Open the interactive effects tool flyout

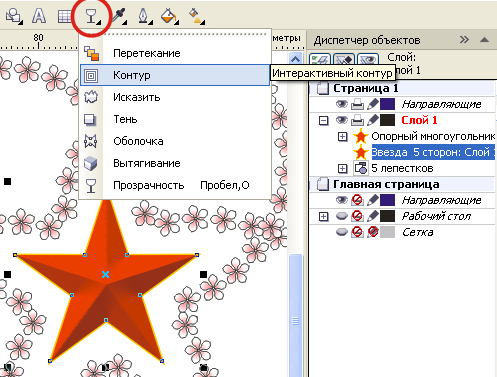pos(92,16)
